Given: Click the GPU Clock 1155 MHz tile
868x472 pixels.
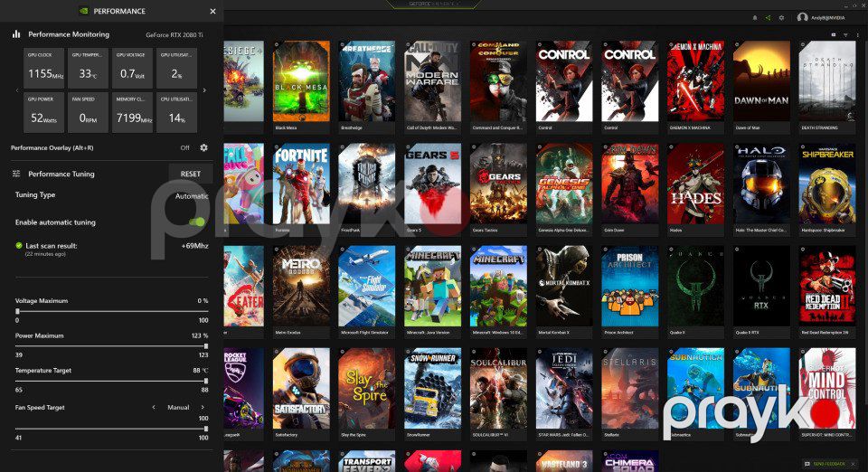Looking at the screenshot, I should click(x=43, y=68).
